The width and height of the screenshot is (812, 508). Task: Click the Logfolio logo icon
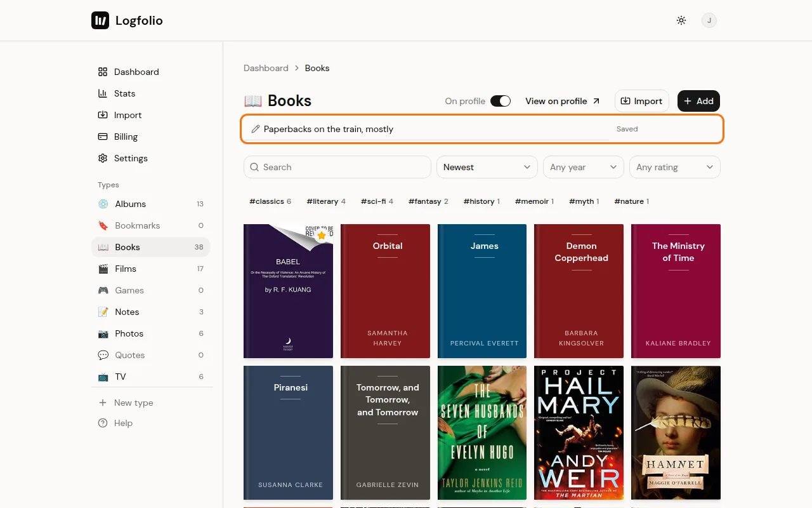click(x=100, y=20)
